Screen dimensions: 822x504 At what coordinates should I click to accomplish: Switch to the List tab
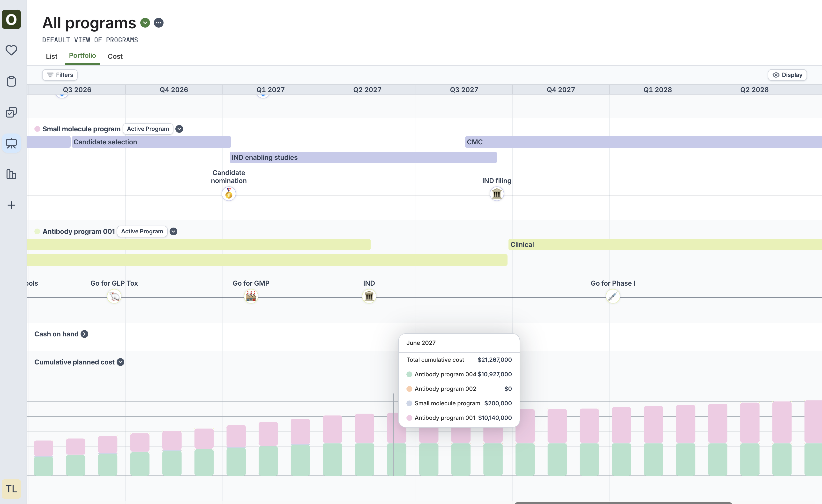[x=52, y=56]
